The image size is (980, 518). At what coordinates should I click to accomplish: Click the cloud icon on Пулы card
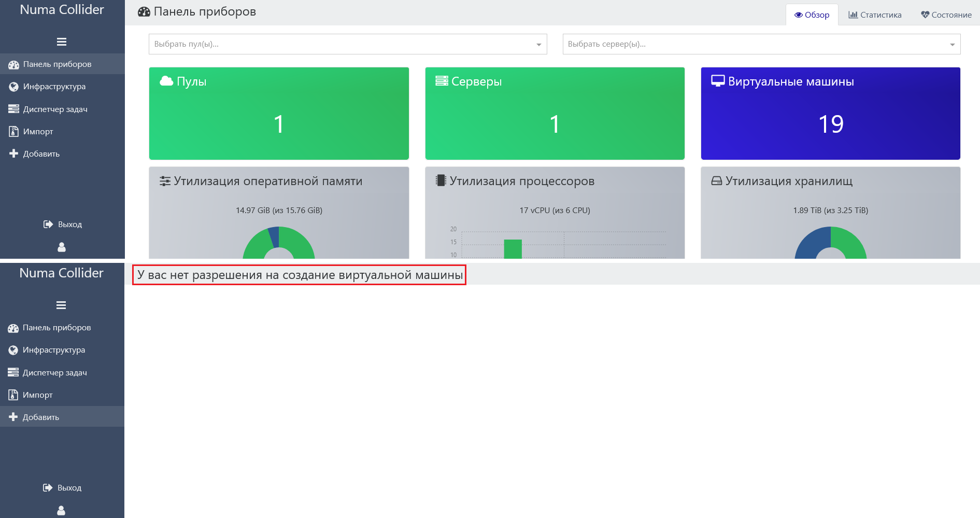coord(166,81)
